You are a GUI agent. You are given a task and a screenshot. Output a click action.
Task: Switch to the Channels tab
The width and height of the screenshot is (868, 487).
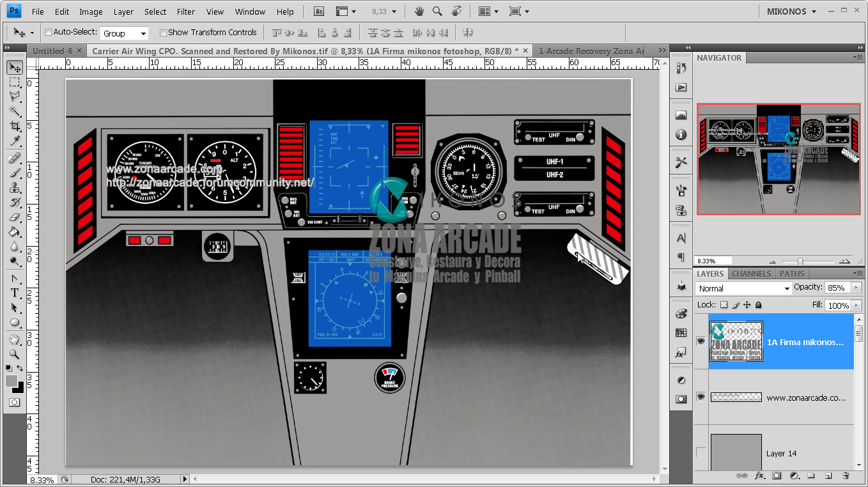pos(751,274)
